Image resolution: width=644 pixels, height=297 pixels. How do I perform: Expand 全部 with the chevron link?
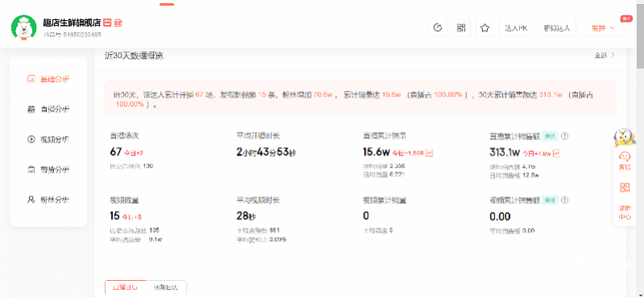click(x=605, y=55)
